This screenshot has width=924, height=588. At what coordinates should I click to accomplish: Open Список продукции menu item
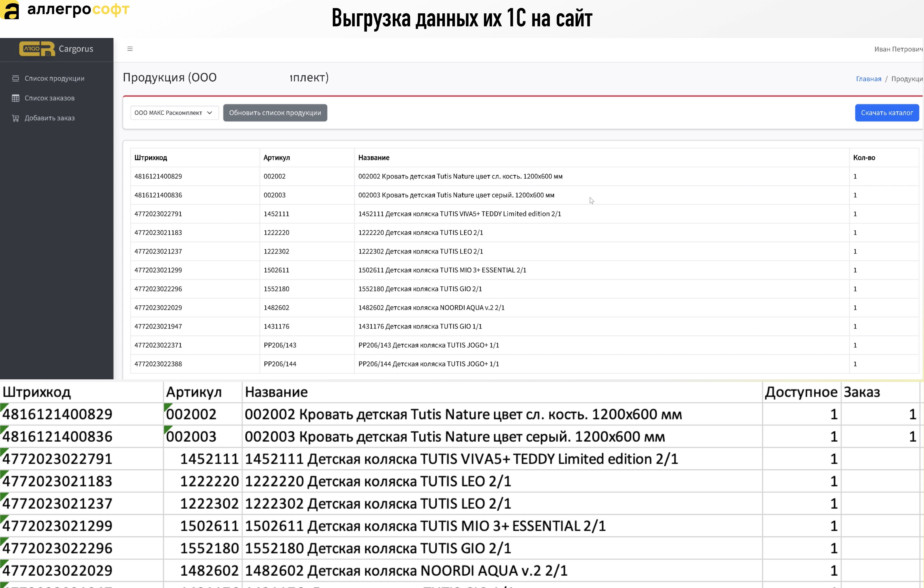point(55,78)
